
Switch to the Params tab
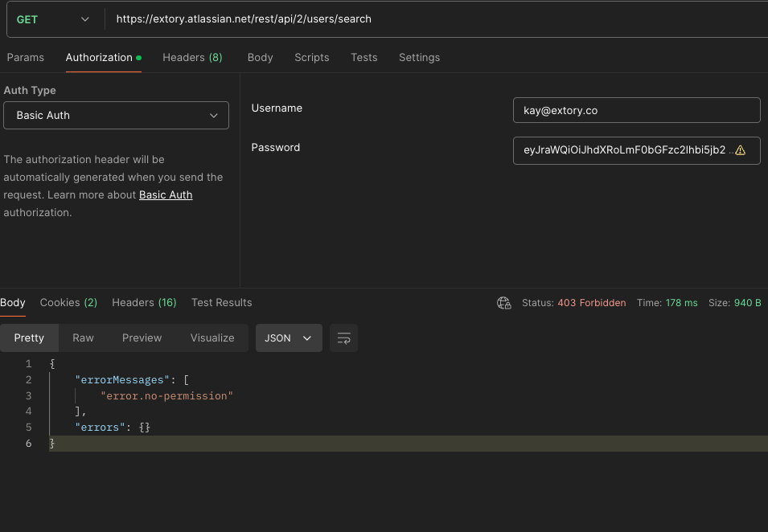pos(26,58)
